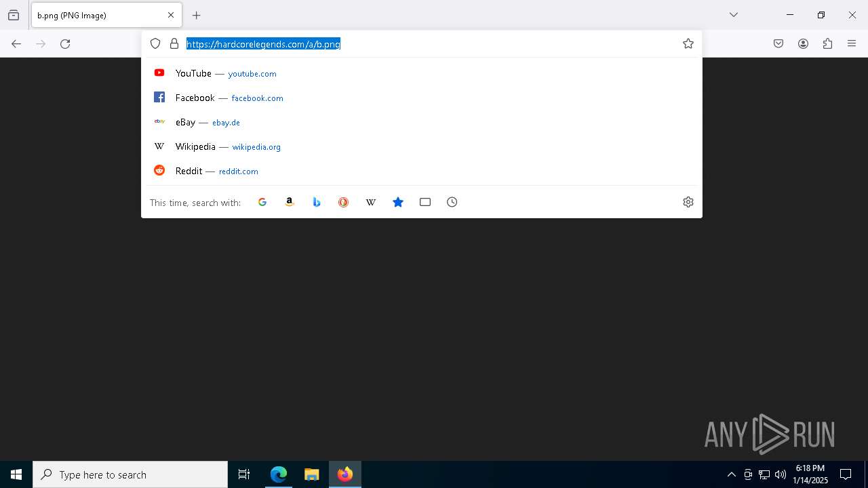868x488 pixels.
Task: Search this time with Bing
Action: coord(317,202)
